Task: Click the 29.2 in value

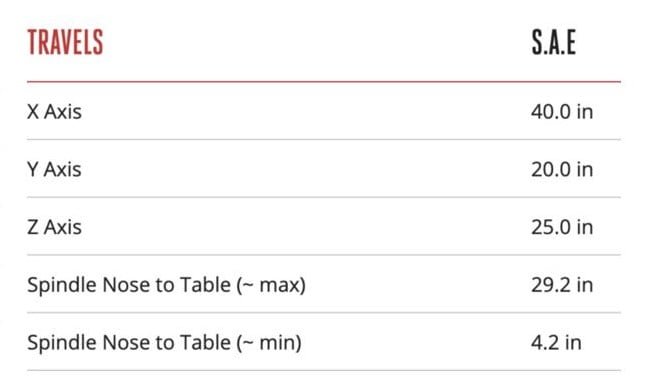Action: coord(562,285)
